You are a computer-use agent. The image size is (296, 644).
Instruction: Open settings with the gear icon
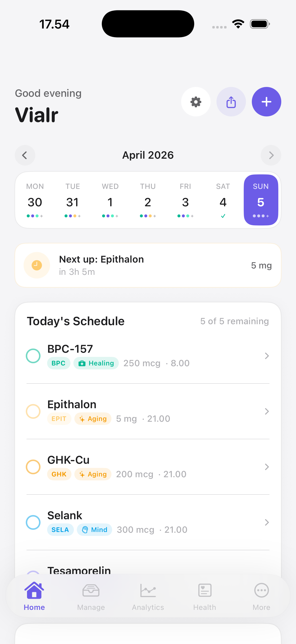196,102
